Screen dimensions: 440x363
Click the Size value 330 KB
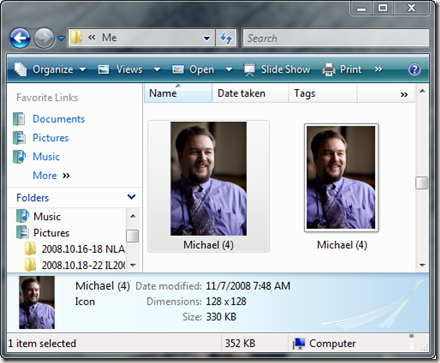[221, 317]
